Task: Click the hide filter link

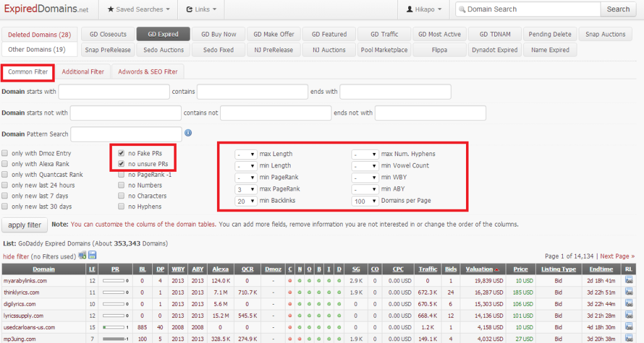Action: pyautogui.click(x=16, y=256)
